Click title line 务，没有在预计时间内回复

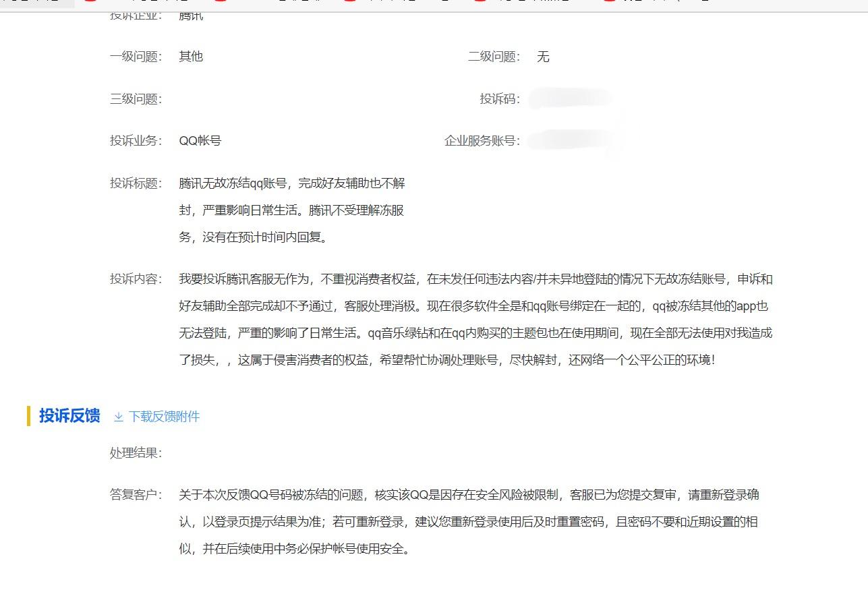pos(253,237)
